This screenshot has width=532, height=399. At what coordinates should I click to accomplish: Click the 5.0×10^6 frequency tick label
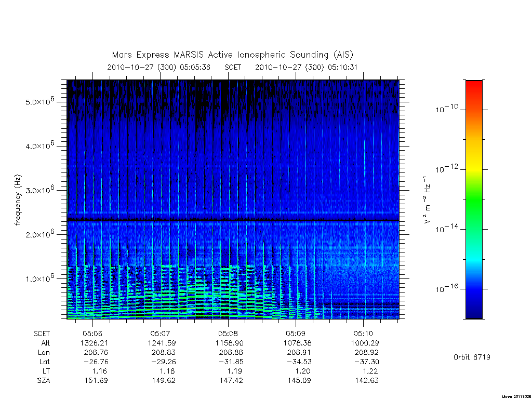point(39,101)
